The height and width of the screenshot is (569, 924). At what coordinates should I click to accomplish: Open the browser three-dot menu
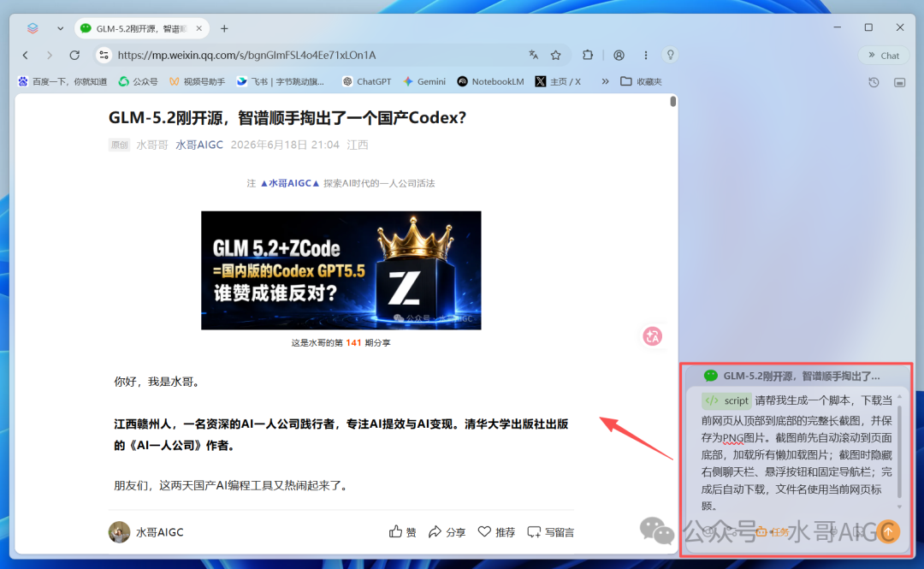coord(646,55)
